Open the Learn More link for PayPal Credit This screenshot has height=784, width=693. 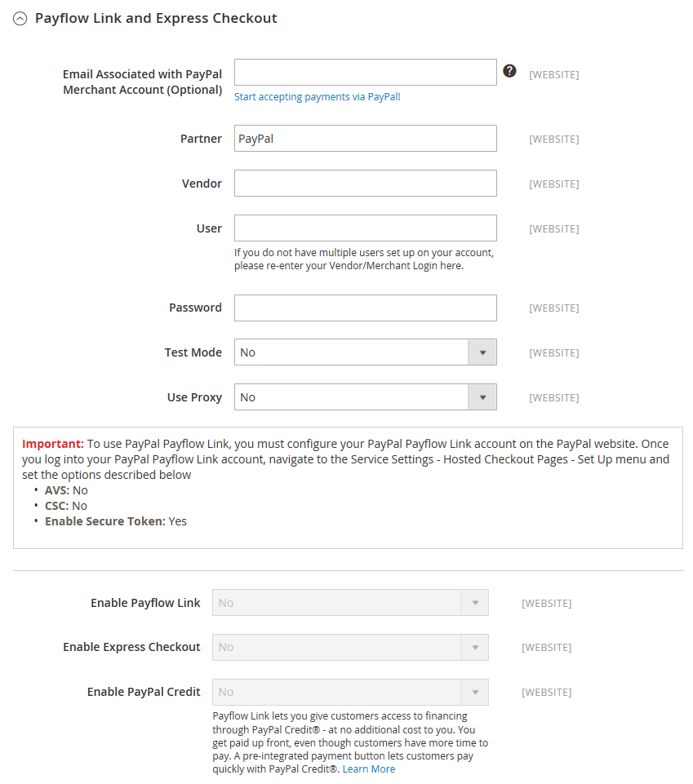pos(369,769)
